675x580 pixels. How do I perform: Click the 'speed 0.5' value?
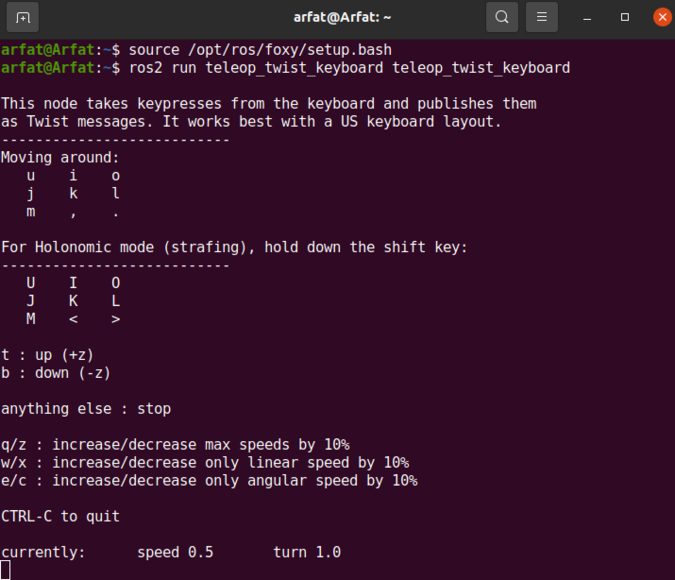(x=175, y=552)
